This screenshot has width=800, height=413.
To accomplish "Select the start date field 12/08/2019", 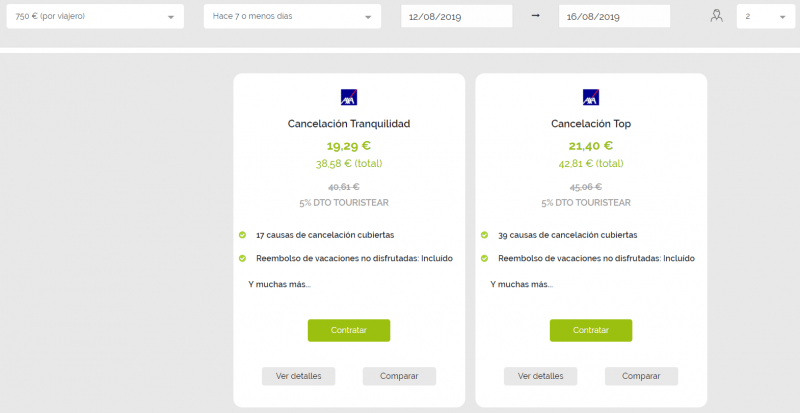I will click(457, 16).
